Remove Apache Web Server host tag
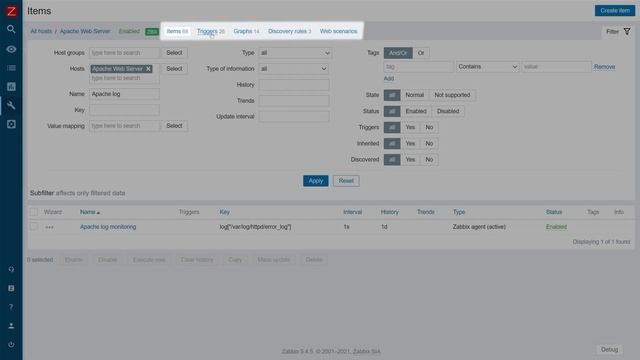 (148, 69)
